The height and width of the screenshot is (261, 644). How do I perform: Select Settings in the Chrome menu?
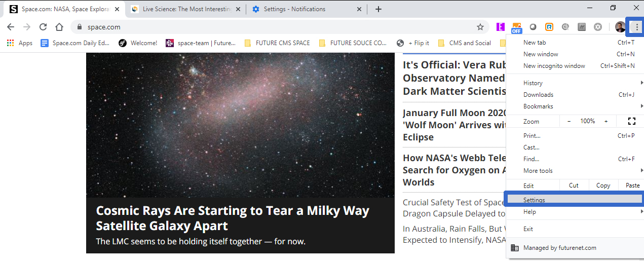tap(535, 200)
